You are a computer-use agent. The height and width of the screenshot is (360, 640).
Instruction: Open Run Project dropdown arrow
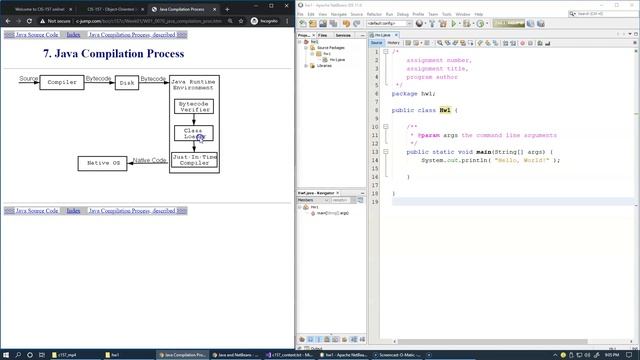(460, 24)
